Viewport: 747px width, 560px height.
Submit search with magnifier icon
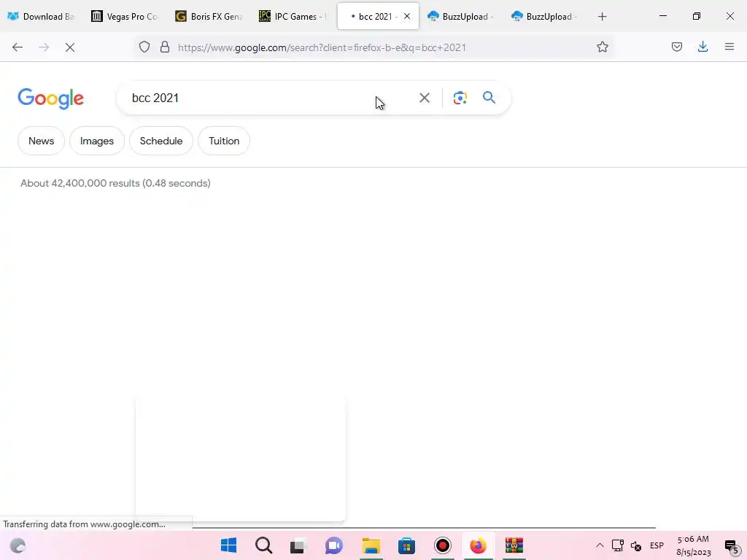[x=489, y=98]
